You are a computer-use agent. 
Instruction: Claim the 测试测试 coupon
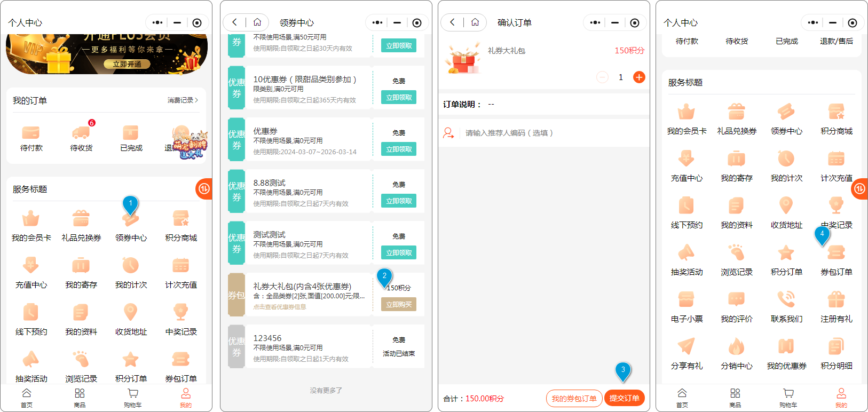point(399,253)
